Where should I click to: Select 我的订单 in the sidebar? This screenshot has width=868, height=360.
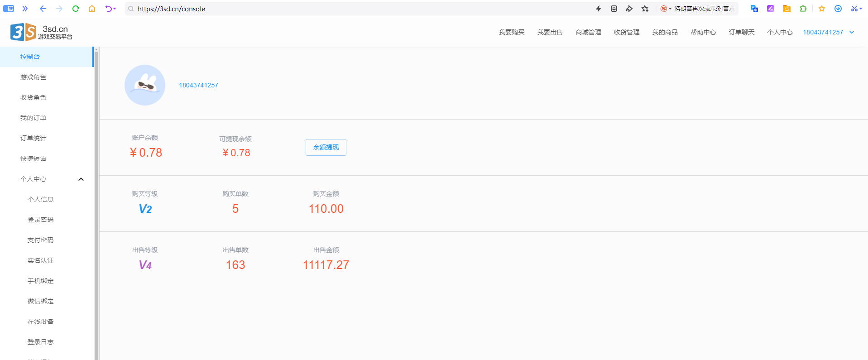point(33,118)
